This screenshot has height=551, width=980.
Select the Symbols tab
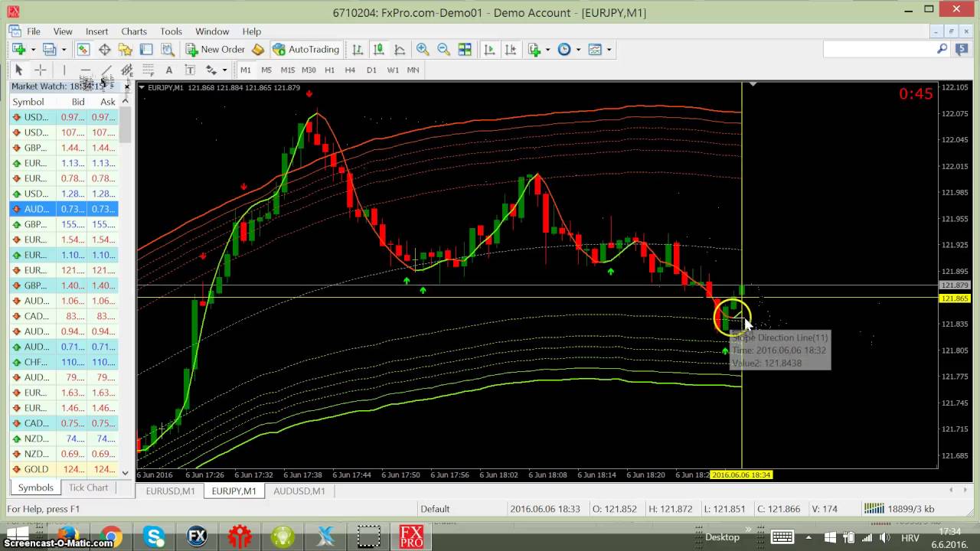pos(36,487)
